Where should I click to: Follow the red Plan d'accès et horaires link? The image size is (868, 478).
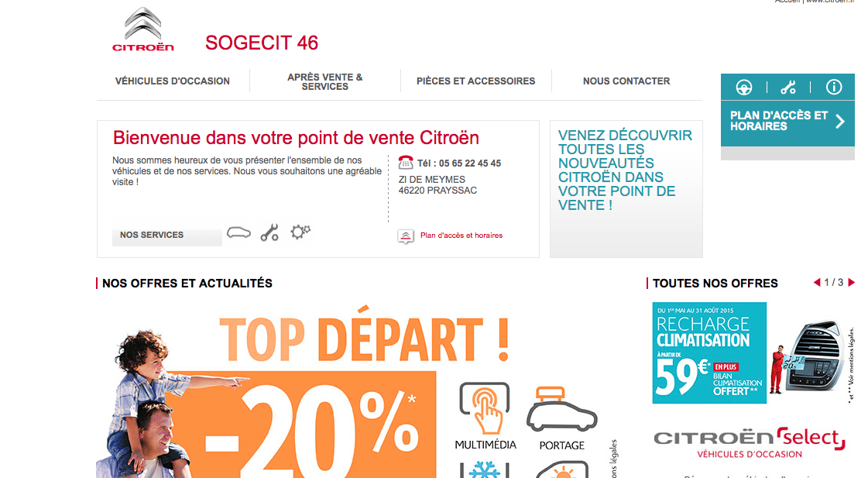click(x=461, y=236)
